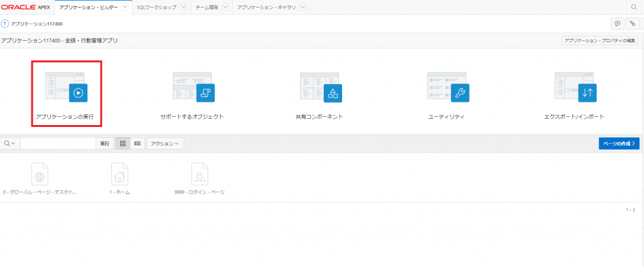Click アプリケーション・プロパティの編集 button
The width and height of the screenshot is (644, 267).
(x=600, y=41)
